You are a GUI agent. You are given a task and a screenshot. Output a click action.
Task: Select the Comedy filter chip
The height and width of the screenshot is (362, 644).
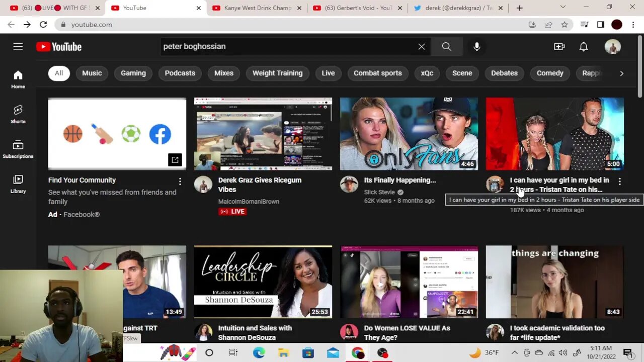point(550,73)
